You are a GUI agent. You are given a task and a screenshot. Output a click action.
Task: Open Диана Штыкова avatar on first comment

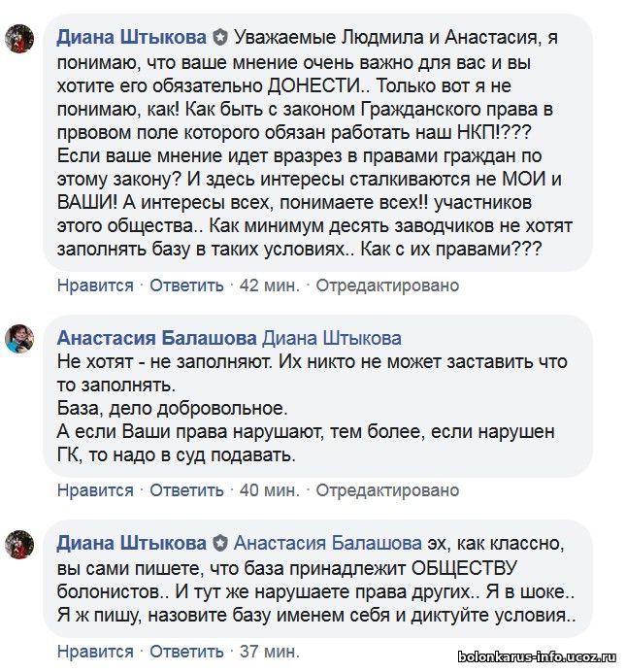click(x=19, y=39)
